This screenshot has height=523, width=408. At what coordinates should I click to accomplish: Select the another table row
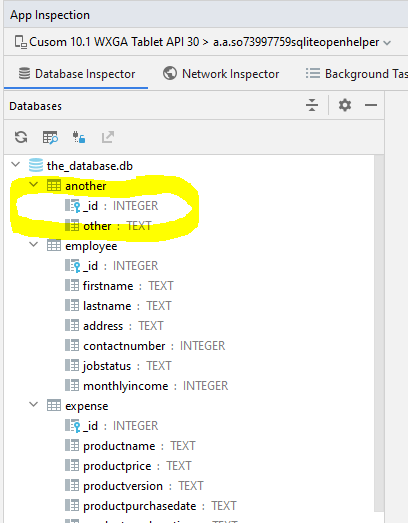click(x=189, y=186)
